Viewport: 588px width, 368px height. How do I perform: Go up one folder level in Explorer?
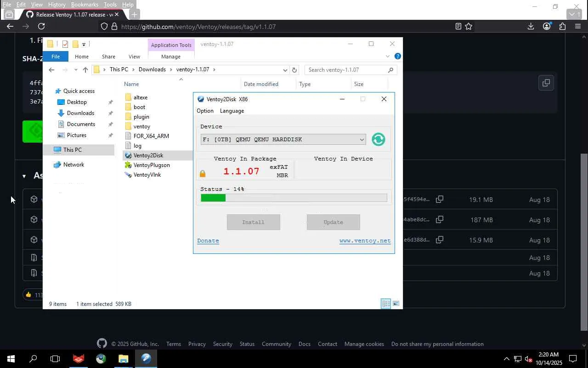[85, 70]
